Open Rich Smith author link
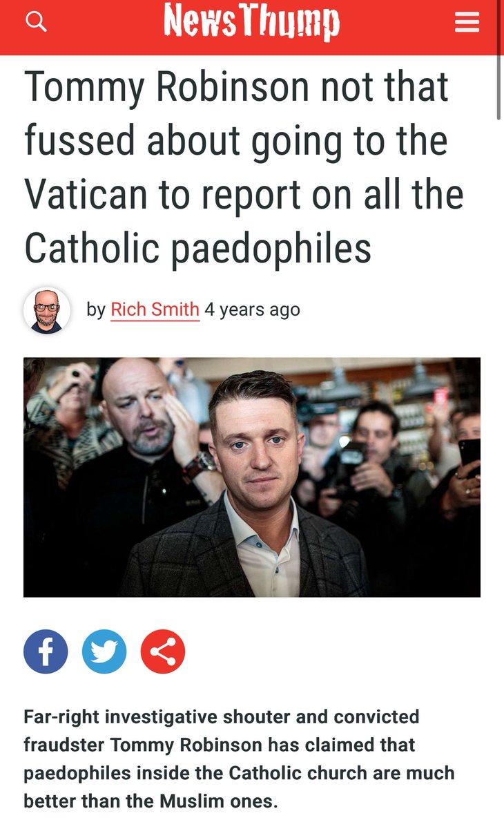504x829 pixels. pyautogui.click(x=155, y=309)
